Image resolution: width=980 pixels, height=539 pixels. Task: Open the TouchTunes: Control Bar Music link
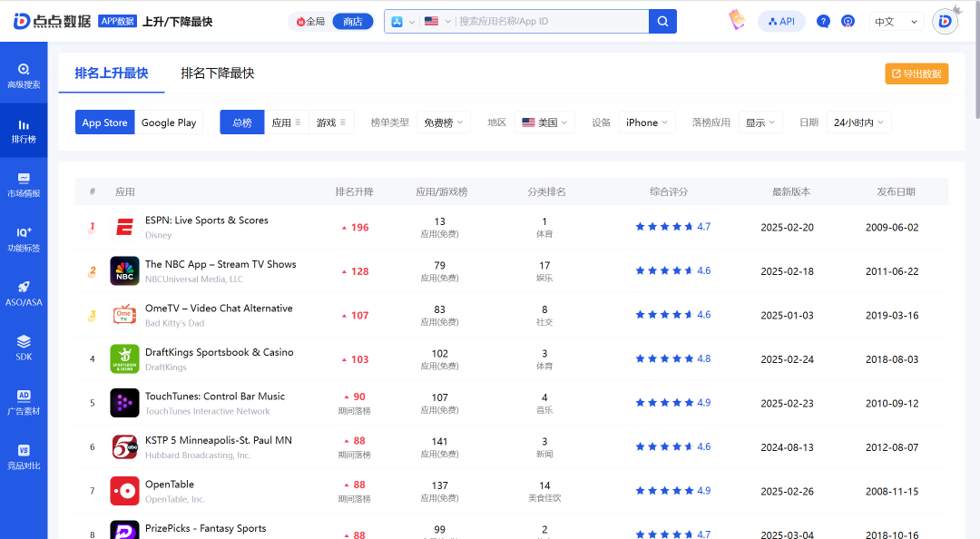[215, 396]
